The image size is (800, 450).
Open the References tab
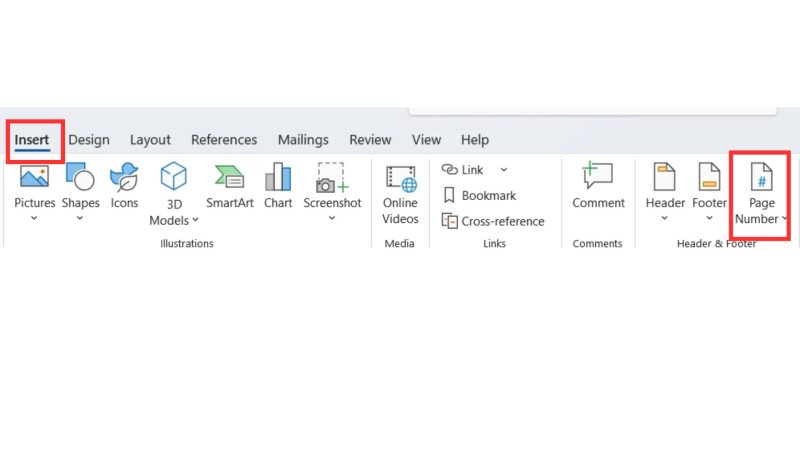[224, 140]
